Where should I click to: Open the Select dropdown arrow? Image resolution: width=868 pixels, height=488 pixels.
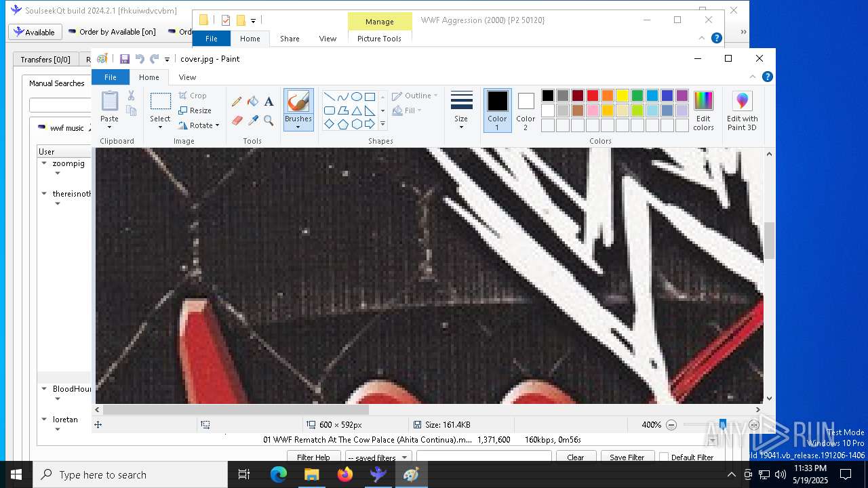click(x=161, y=127)
